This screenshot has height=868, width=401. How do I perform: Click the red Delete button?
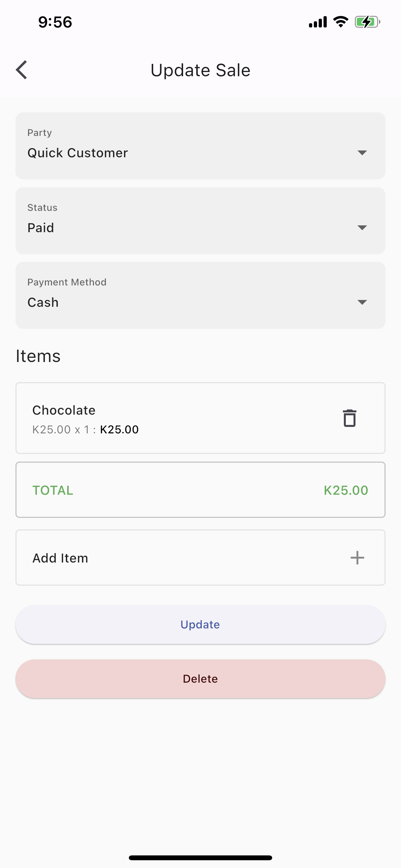(200, 679)
